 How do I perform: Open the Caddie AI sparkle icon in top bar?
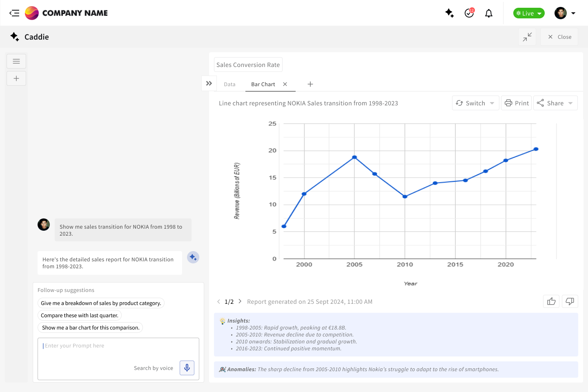click(x=450, y=13)
